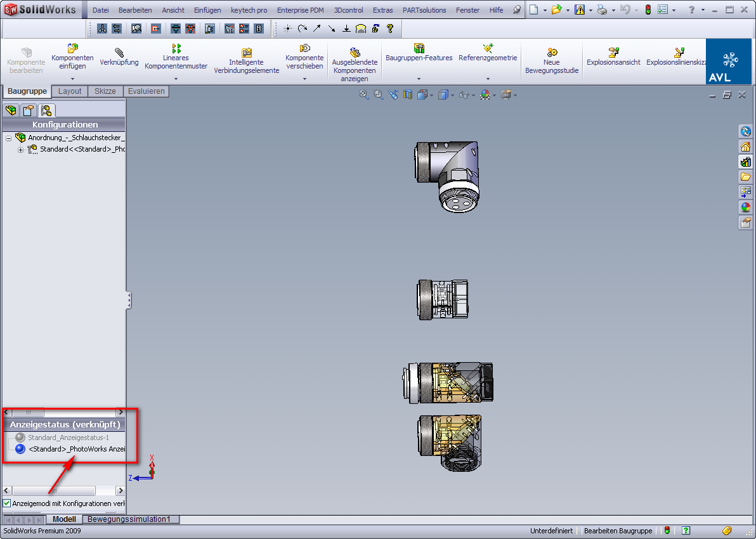The height and width of the screenshot is (539, 756).
Task: Click the Intelligente Verbindungselemente icon
Action: point(247,52)
